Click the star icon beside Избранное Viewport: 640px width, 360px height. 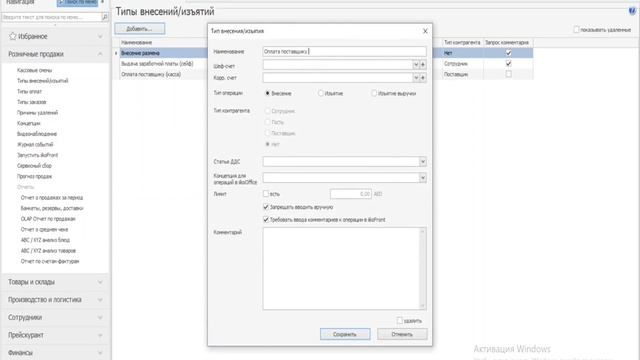pyautogui.click(x=13, y=36)
